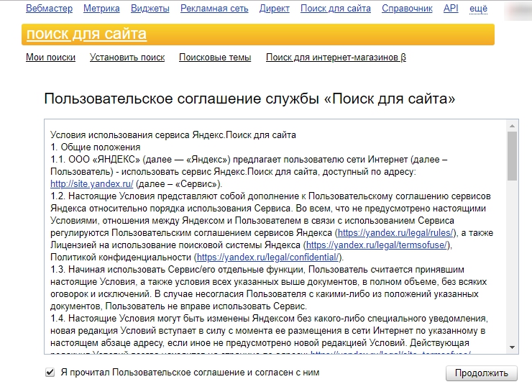Go to Метрика service
The image size is (532, 392).
[x=101, y=9]
